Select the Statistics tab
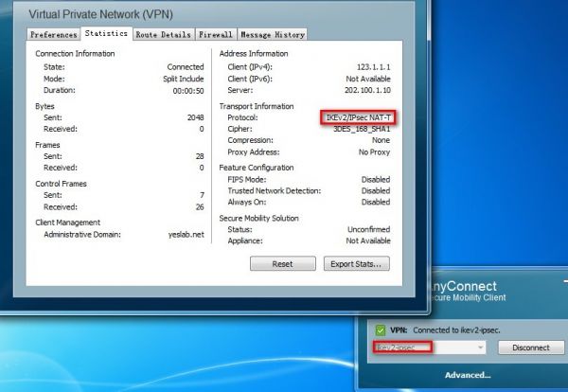This screenshot has width=568, height=392. [106, 33]
